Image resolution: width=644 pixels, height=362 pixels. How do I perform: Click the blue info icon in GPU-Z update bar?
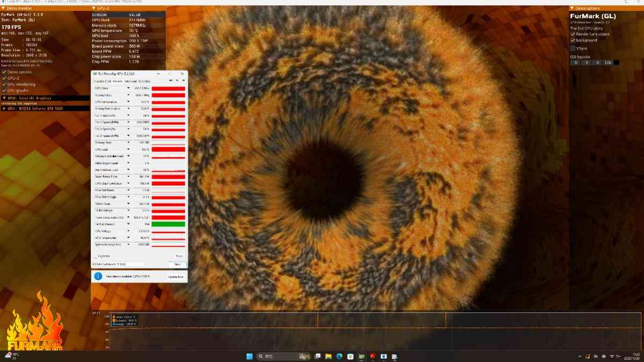click(x=98, y=276)
